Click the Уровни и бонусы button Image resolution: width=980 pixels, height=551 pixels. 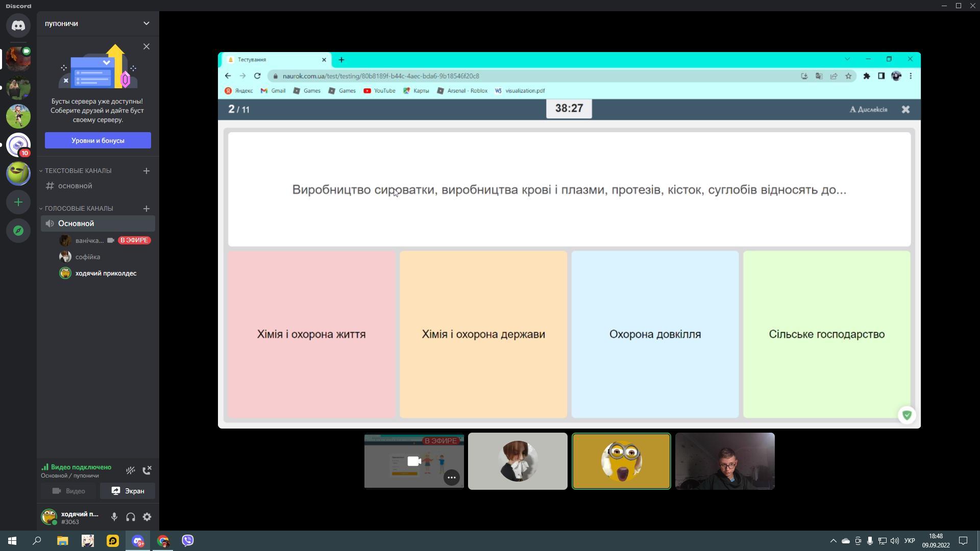(97, 140)
